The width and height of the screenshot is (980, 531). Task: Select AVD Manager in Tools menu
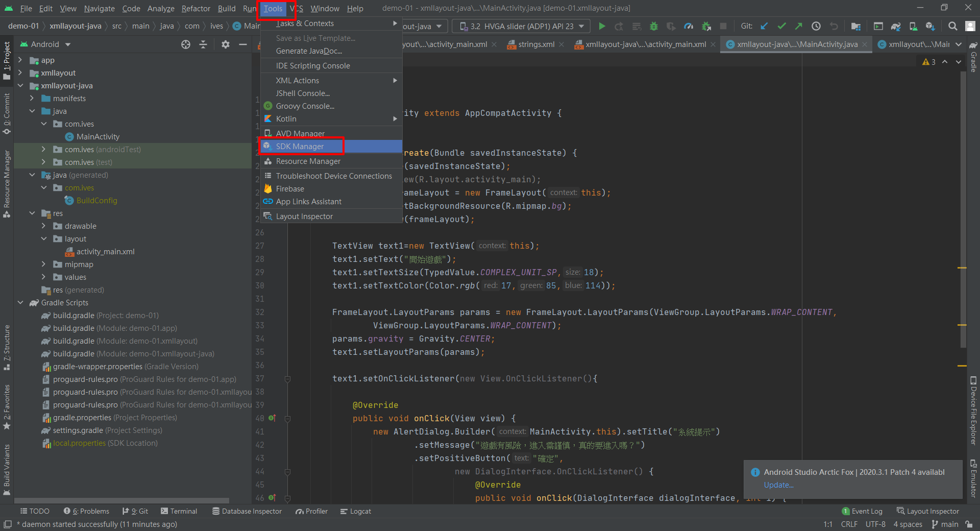[331, 134]
